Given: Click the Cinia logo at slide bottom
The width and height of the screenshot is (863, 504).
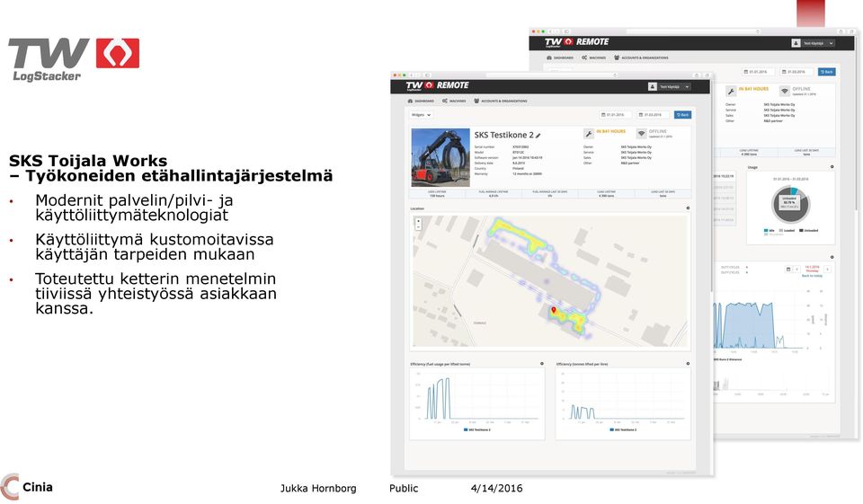Looking at the screenshot, I should [27, 487].
